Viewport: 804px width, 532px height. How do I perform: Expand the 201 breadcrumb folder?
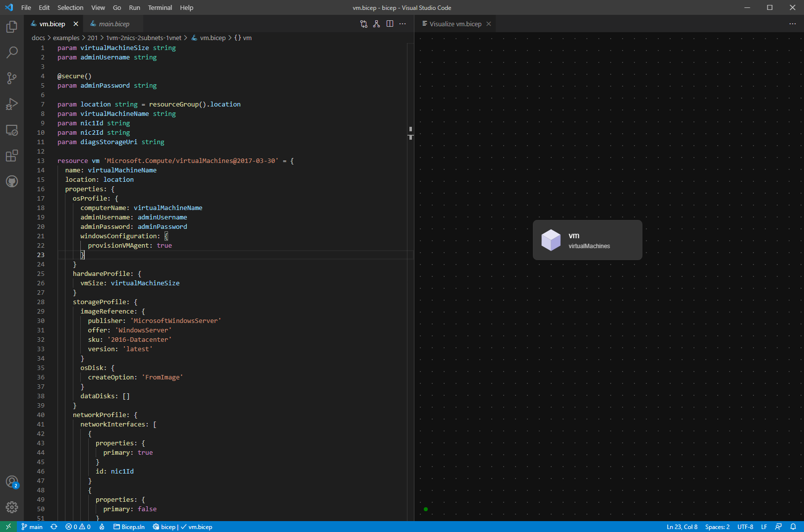click(93, 38)
